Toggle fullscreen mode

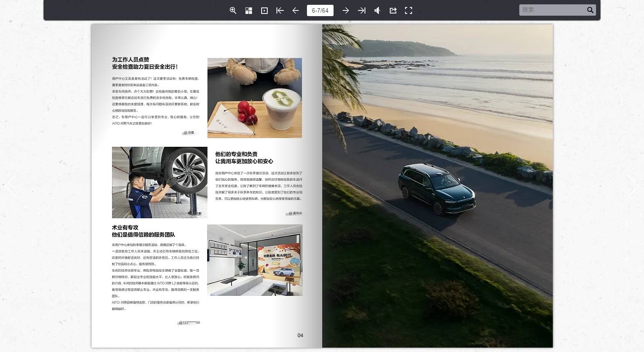point(409,10)
